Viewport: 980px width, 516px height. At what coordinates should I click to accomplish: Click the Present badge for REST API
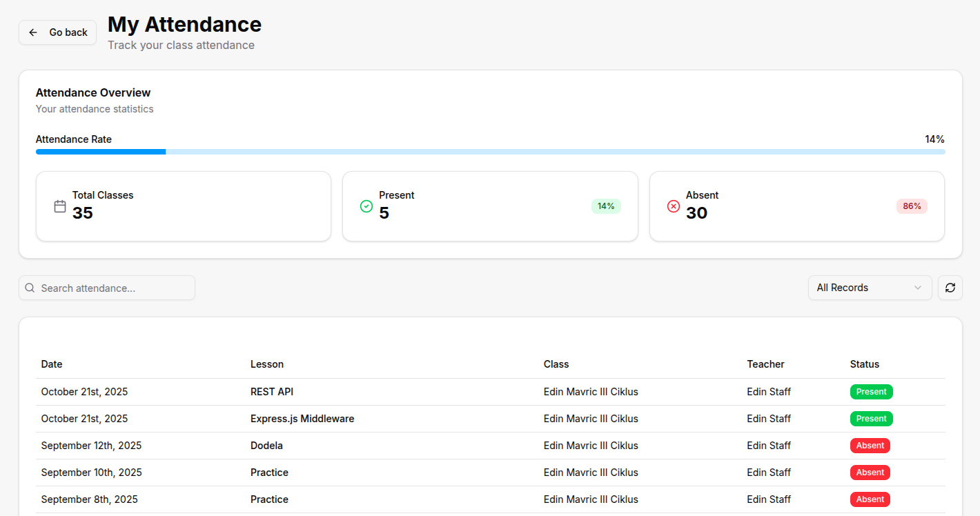click(871, 392)
